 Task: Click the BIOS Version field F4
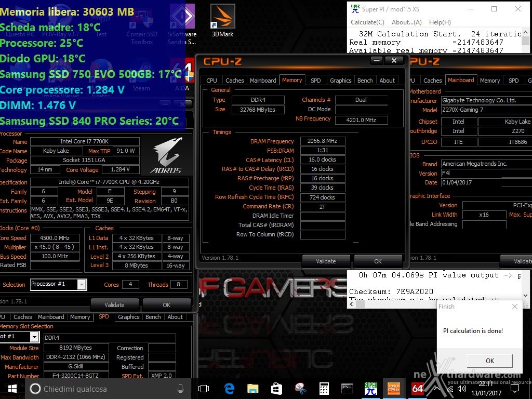[486, 173]
